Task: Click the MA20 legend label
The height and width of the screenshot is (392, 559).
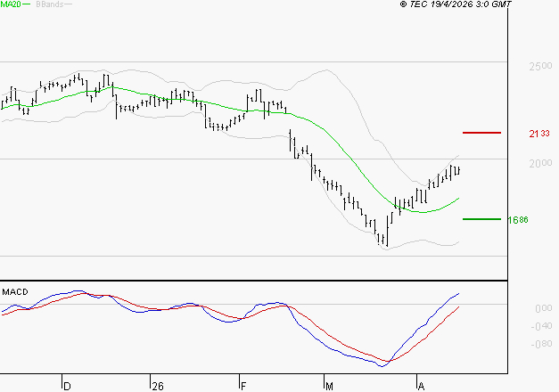Action: (11, 4)
